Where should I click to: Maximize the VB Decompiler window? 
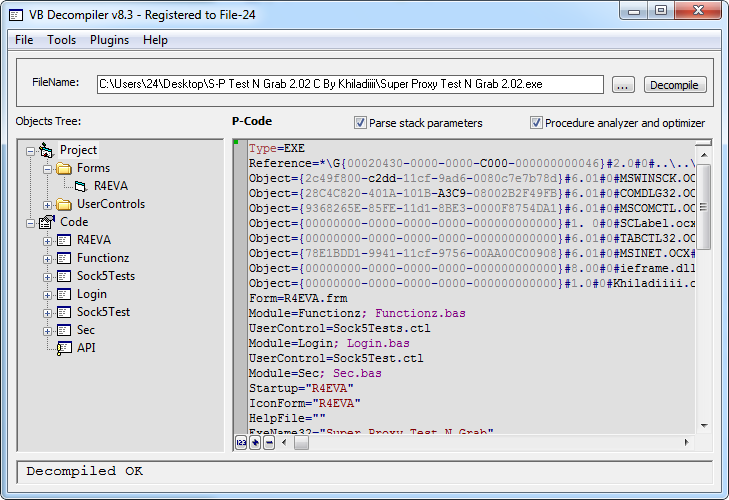click(x=661, y=10)
